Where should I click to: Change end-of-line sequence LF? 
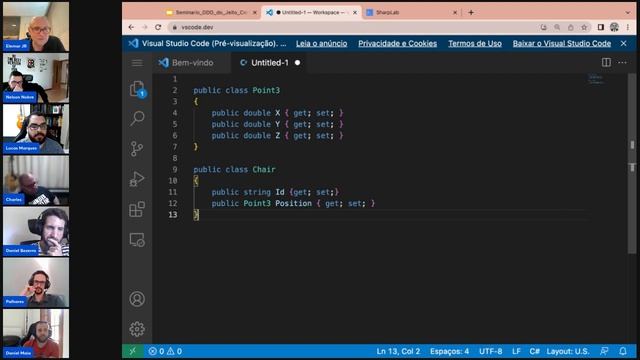click(516, 351)
